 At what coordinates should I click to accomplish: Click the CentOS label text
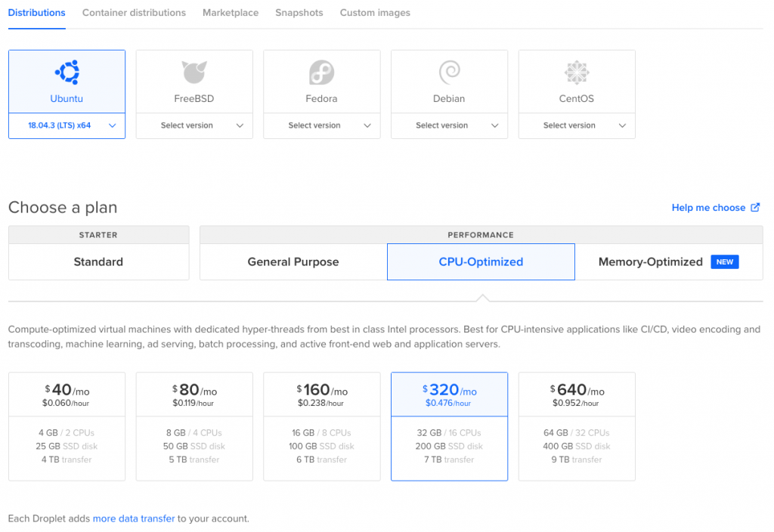(576, 99)
